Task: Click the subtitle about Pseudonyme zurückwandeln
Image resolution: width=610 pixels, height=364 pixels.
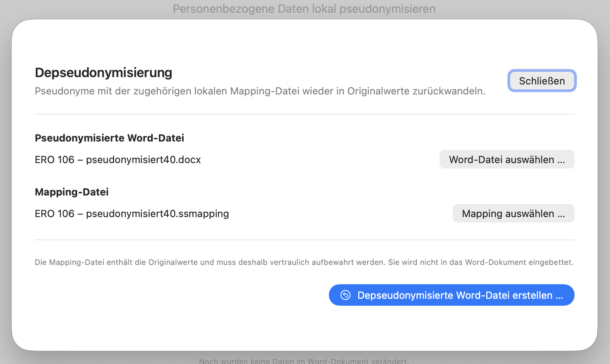Action: pos(260,91)
